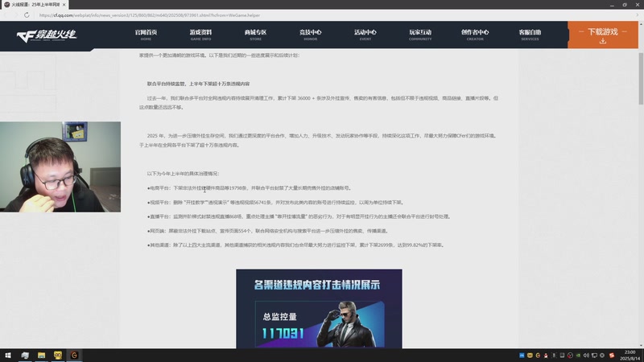Open the 商城专区 STORE menu

255,35
